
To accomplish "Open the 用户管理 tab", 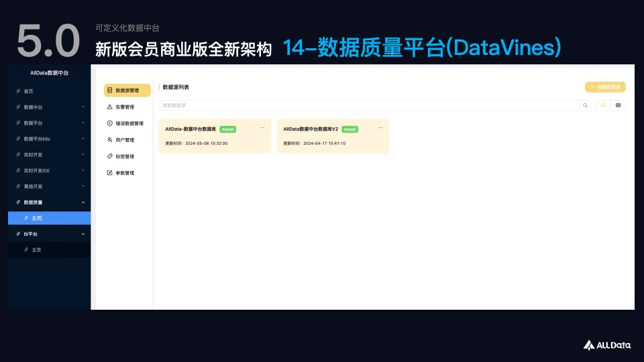I will pos(127,139).
